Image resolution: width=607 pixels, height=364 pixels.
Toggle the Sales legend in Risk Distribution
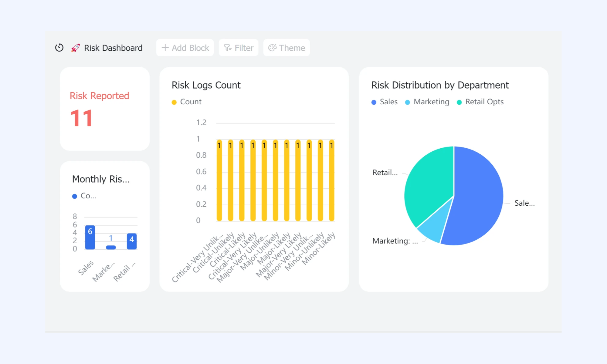click(384, 102)
